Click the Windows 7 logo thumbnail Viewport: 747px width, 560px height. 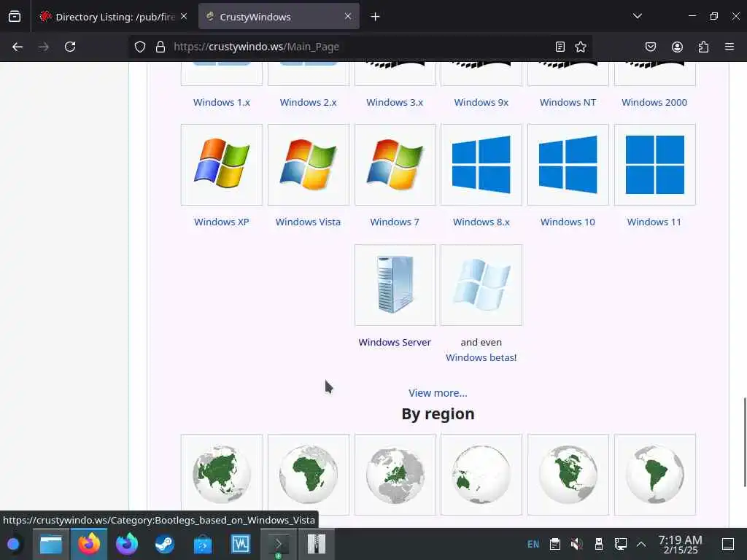395,165
